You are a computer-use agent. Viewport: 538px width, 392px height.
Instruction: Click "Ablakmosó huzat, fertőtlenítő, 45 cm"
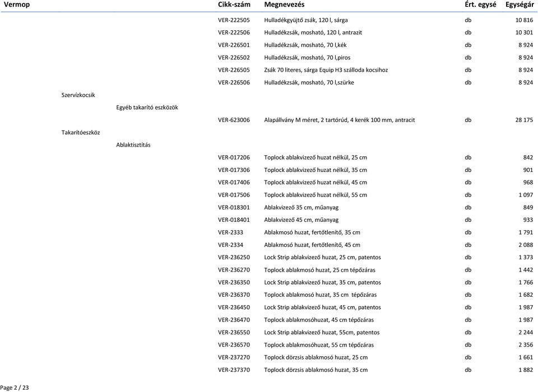[x=312, y=245]
